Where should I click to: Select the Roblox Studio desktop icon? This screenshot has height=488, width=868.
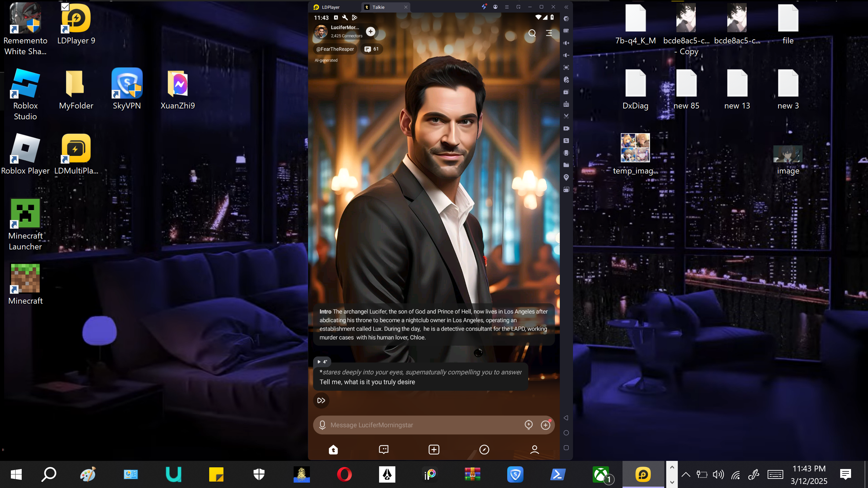[25, 94]
